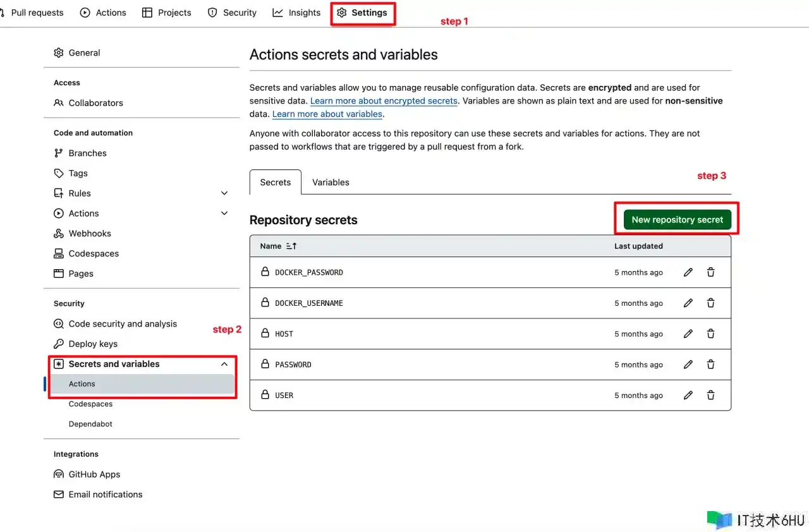Open Learn more about encrypted secrets link
Viewport: 809px width, 532px height.
[384, 101]
